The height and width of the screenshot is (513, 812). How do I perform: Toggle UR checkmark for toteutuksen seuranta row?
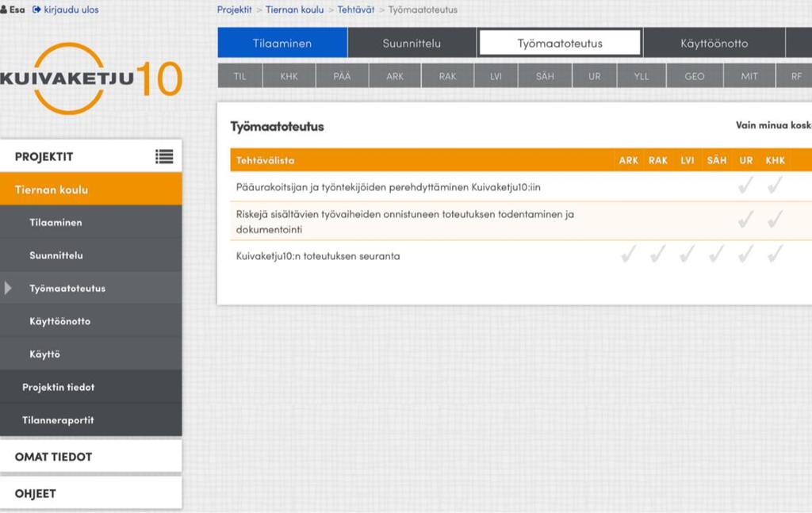pyautogui.click(x=745, y=255)
